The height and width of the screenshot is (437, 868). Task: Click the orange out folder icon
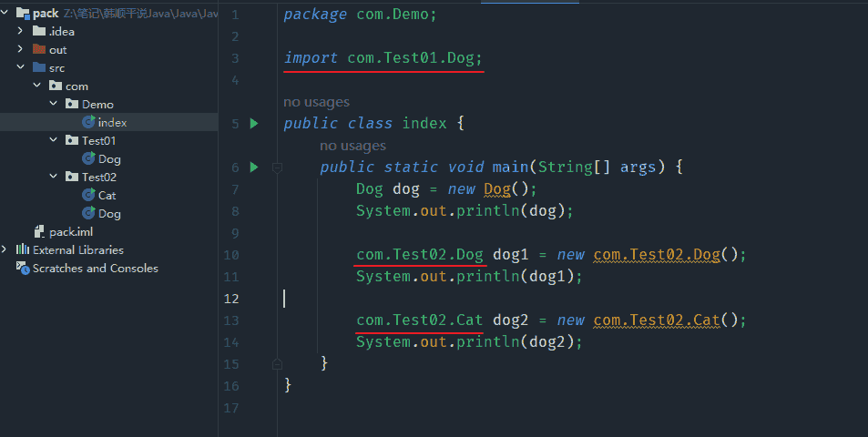tap(38, 50)
